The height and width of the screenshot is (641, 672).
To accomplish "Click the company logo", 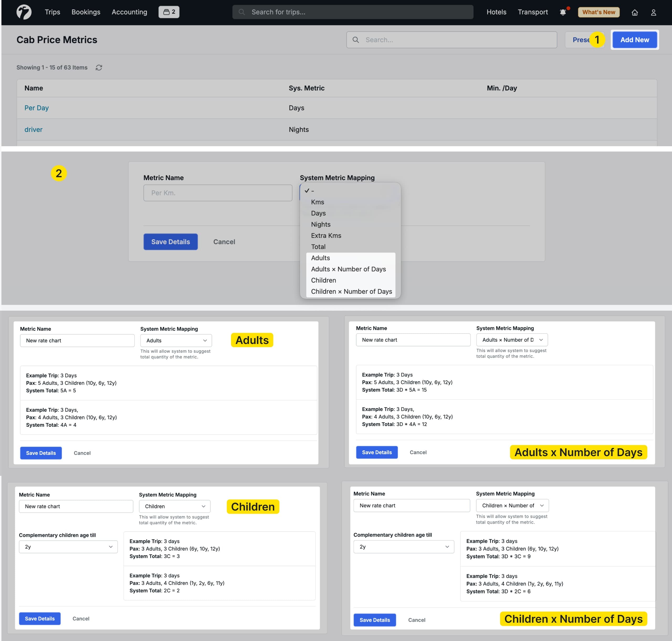I will pyautogui.click(x=24, y=12).
